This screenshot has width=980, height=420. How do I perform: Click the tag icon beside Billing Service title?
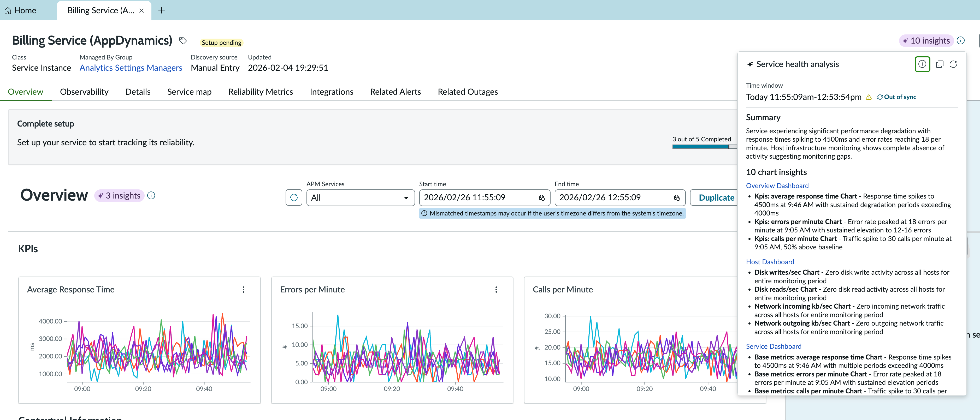click(183, 41)
